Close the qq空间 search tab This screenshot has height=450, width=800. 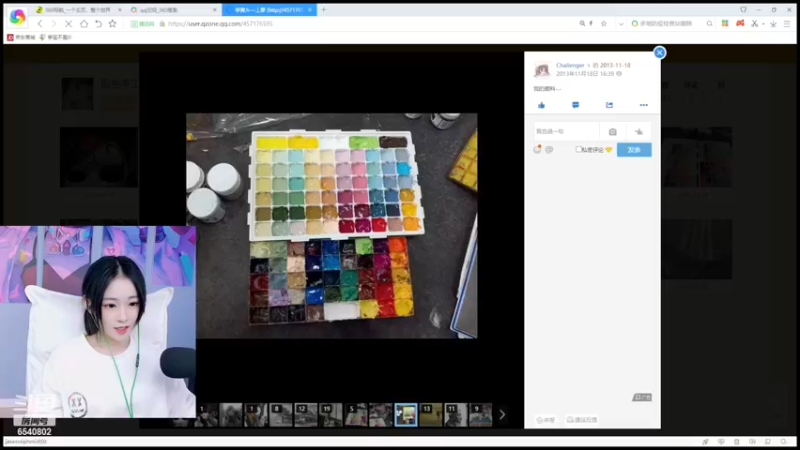point(215,10)
